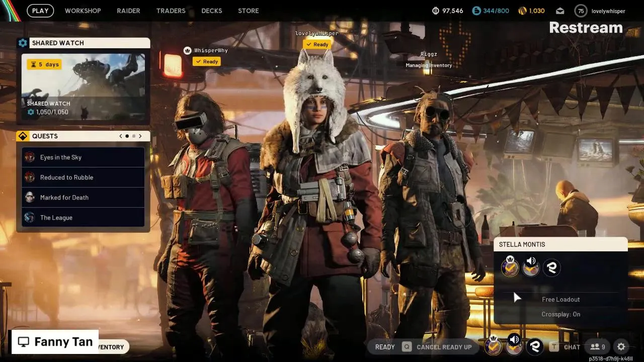Open the CHAT button
The width and height of the screenshot is (644, 362).
tap(572, 347)
